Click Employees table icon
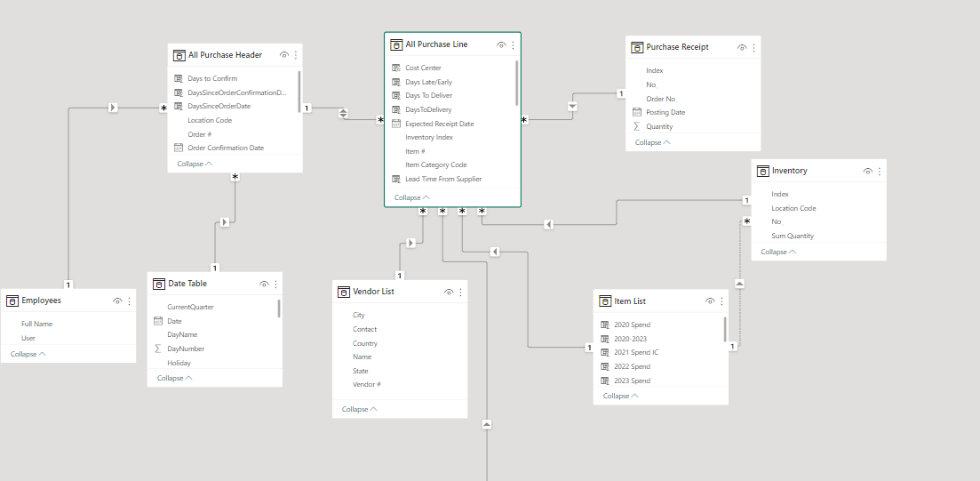 (x=12, y=301)
